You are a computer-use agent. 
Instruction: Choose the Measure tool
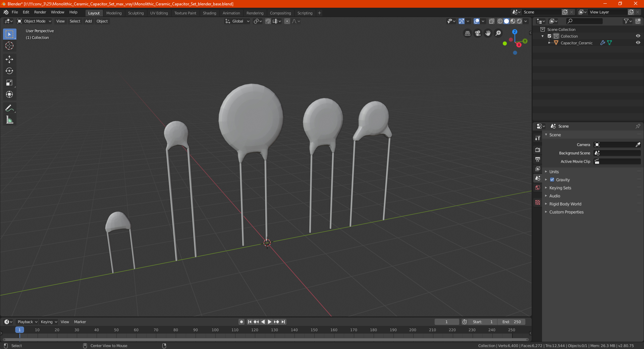[x=9, y=120]
